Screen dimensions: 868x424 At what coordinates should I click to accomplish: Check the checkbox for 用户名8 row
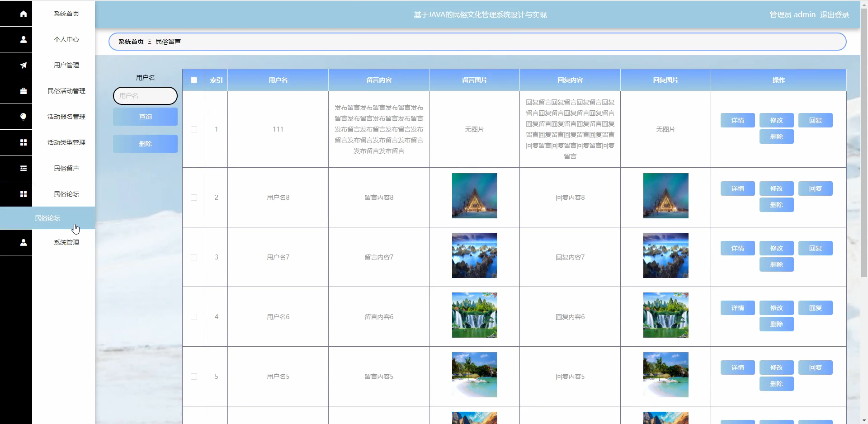[x=194, y=198]
